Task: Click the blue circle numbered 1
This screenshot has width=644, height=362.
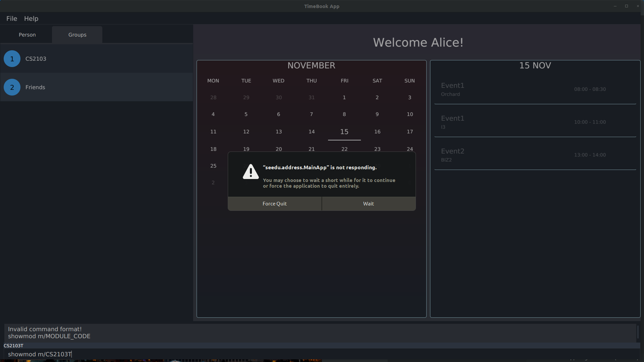Action: (x=12, y=59)
